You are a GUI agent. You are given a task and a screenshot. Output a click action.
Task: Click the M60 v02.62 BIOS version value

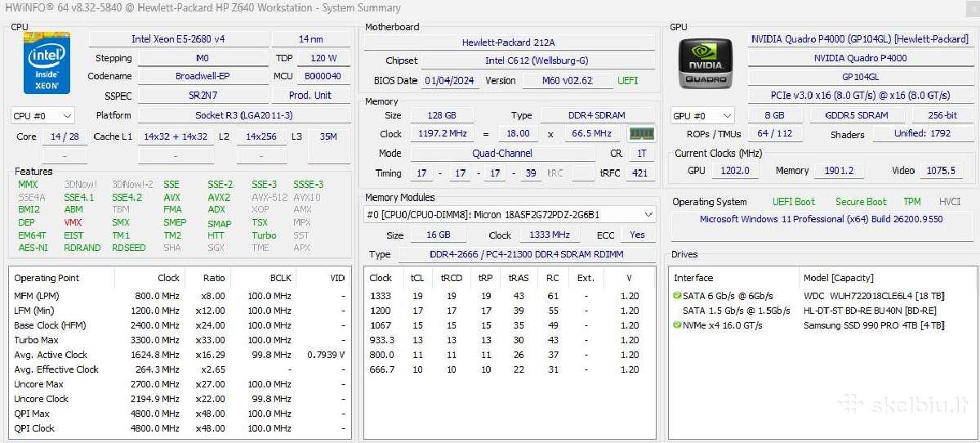point(567,81)
